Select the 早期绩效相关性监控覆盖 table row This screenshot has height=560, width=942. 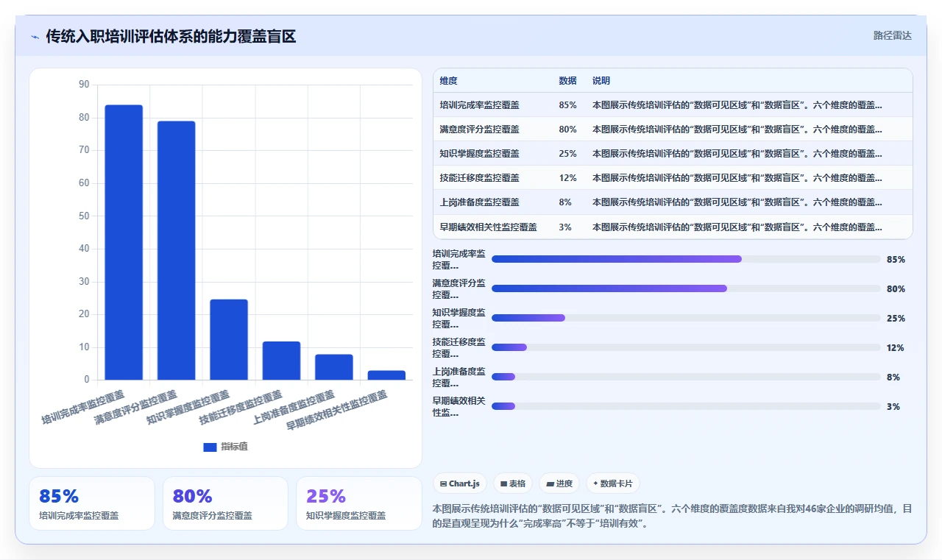(x=673, y=227)
